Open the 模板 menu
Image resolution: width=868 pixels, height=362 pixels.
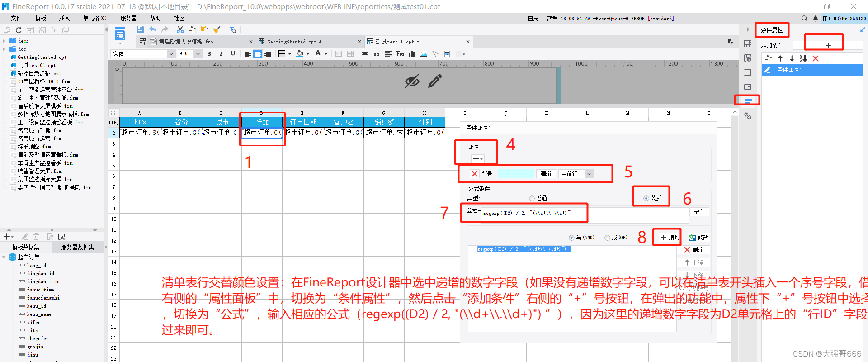pos(40,18)
